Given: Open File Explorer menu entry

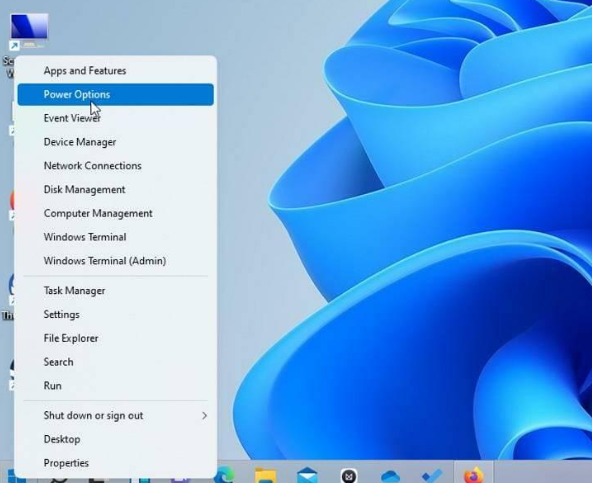Looking at the screenshot, I should coord(116,338).
